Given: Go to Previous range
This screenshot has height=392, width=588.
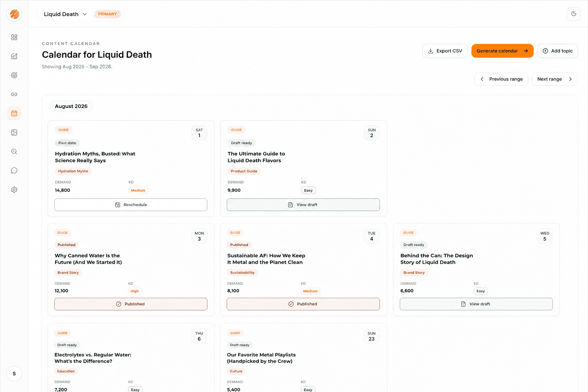Looking at the screenshot, I should click(501, 79).
